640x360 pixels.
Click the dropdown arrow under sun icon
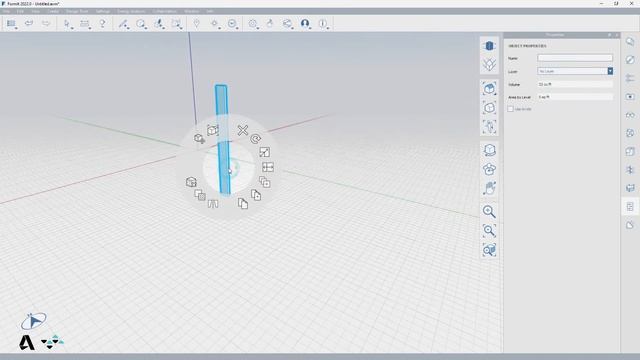220,28
